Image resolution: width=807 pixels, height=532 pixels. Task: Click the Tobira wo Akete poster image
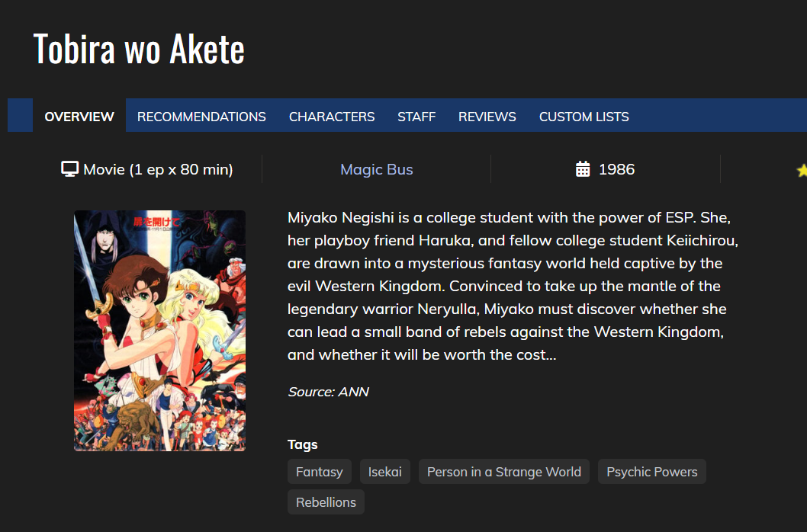pos(159,331)
